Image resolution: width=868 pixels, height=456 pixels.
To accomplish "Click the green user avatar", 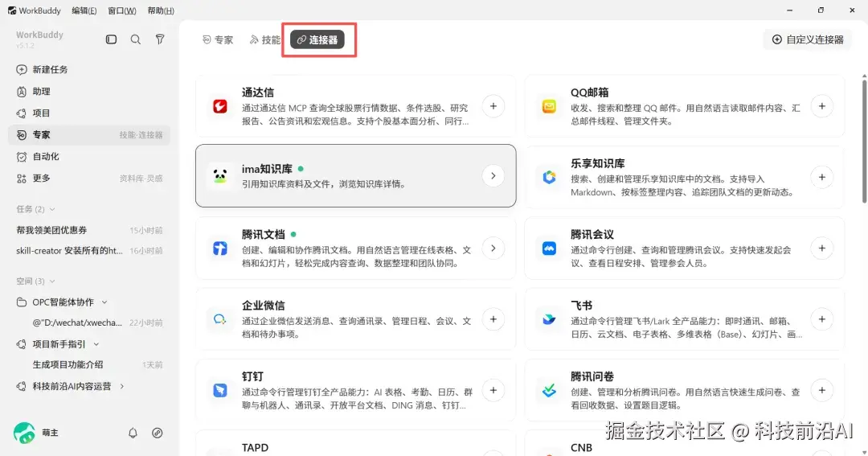I will coord(24,433).
